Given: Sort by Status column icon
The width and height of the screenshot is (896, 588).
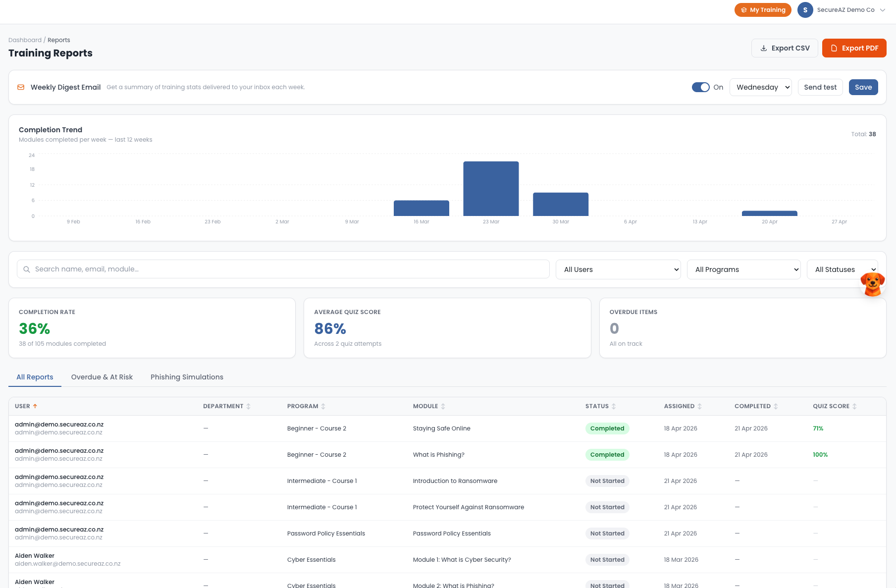Looking at the screenshot, I should coord(614,406).
